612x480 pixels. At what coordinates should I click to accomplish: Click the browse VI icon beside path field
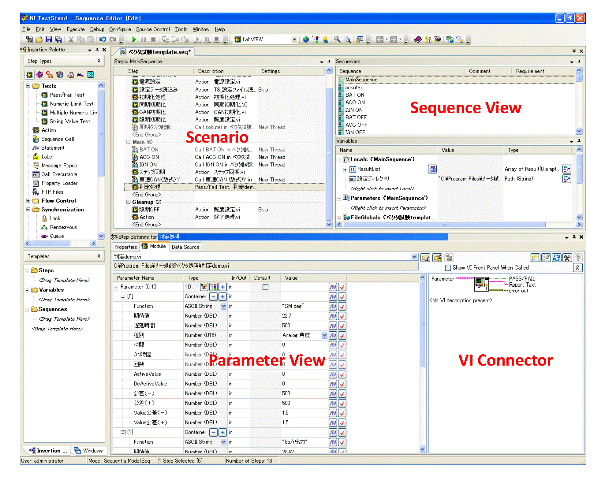[x=425, y=258]
